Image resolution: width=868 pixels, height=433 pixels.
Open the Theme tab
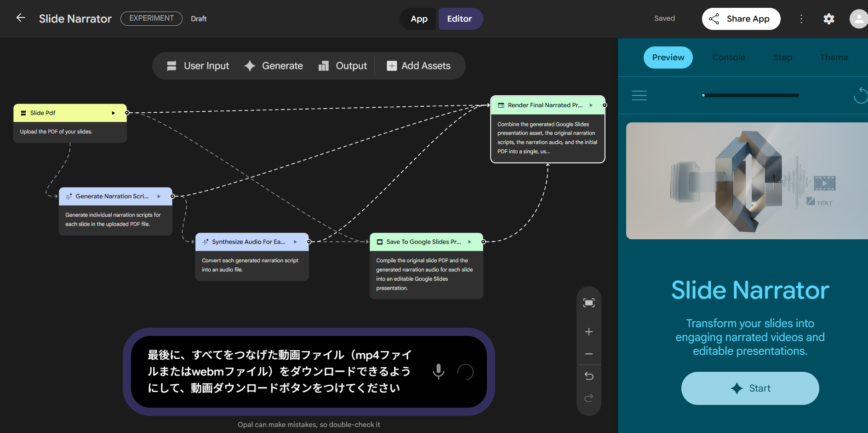point(834,58)
